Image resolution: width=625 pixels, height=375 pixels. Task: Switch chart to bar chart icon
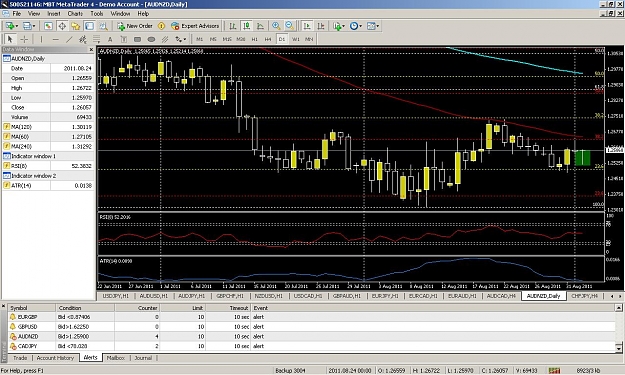click(x=233, y=26)
